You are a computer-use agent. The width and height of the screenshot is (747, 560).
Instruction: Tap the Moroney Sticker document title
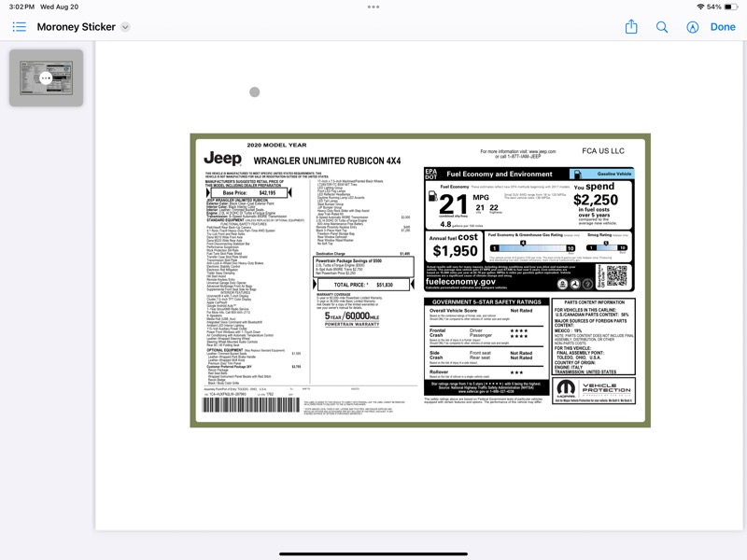point(77,27)
